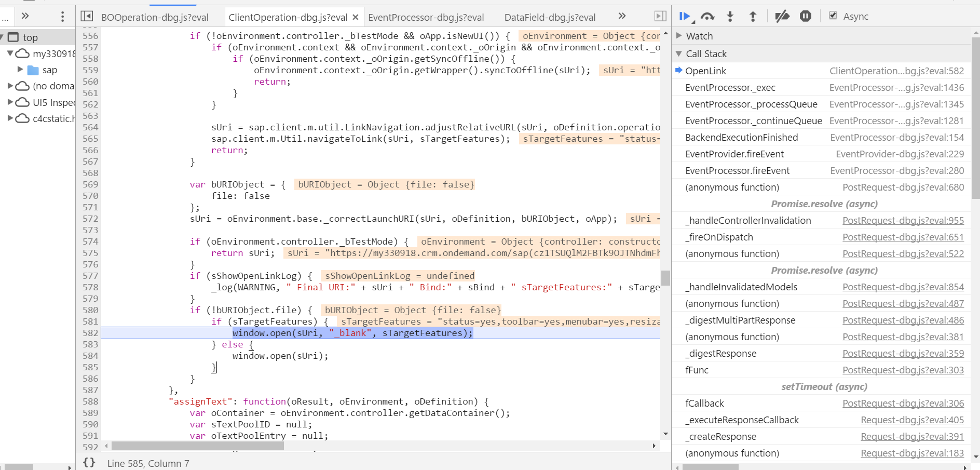The image size is (980, 470).
Task: Switch to EventProcessor-dbg.js tab
Action: click(426, 17)
